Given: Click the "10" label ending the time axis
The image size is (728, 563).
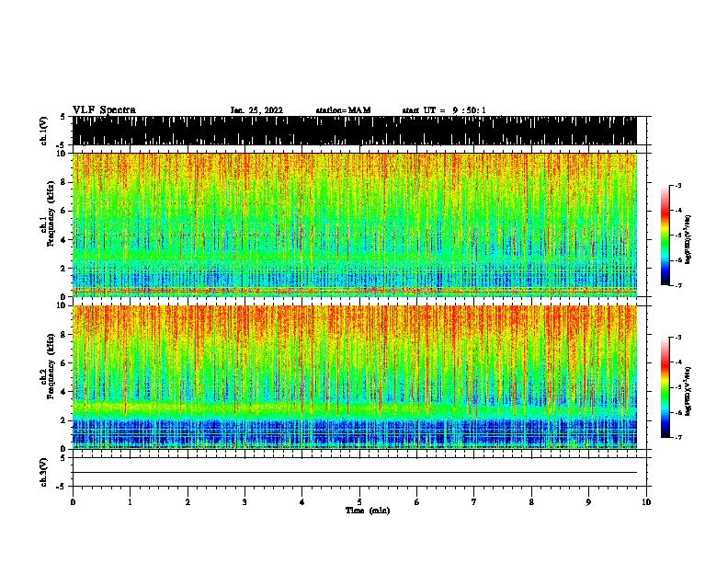Looking at the screenshot, I should pos(646,502).
